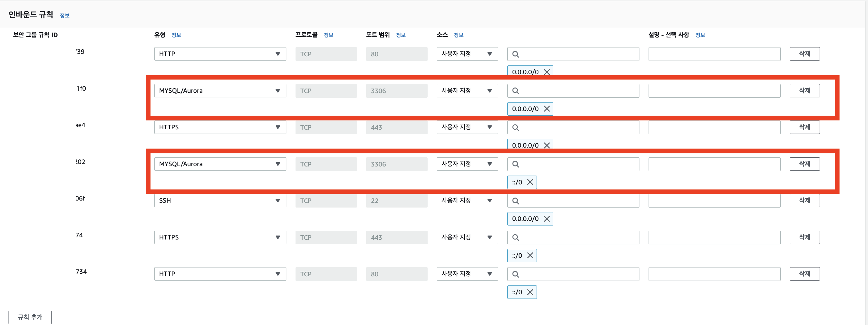868x325 pixels.
Task: Remove 0.0.0.0/0 chip from SSH rule
Action: point(547,219)
